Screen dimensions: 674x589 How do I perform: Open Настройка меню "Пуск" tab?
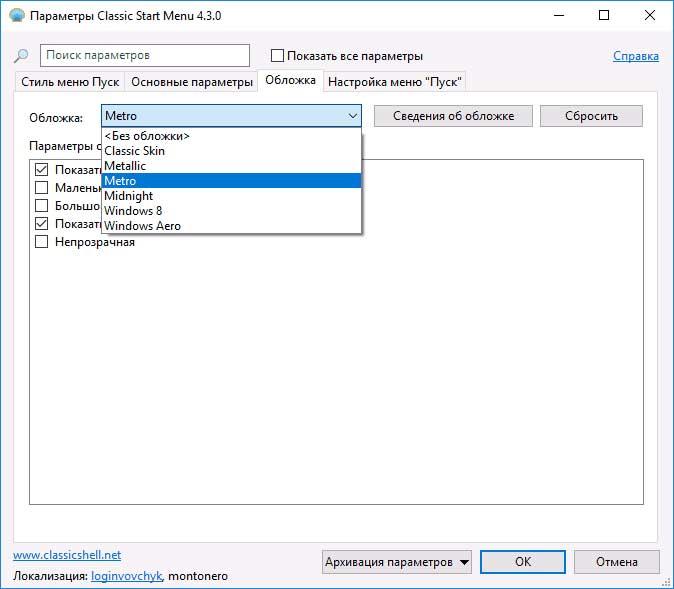[395, 82]
